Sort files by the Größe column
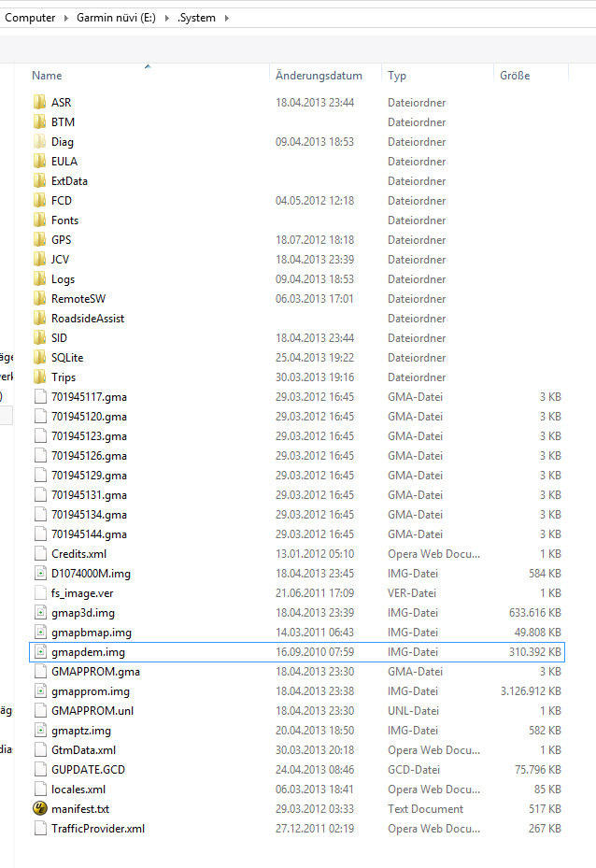 point(515,76)
